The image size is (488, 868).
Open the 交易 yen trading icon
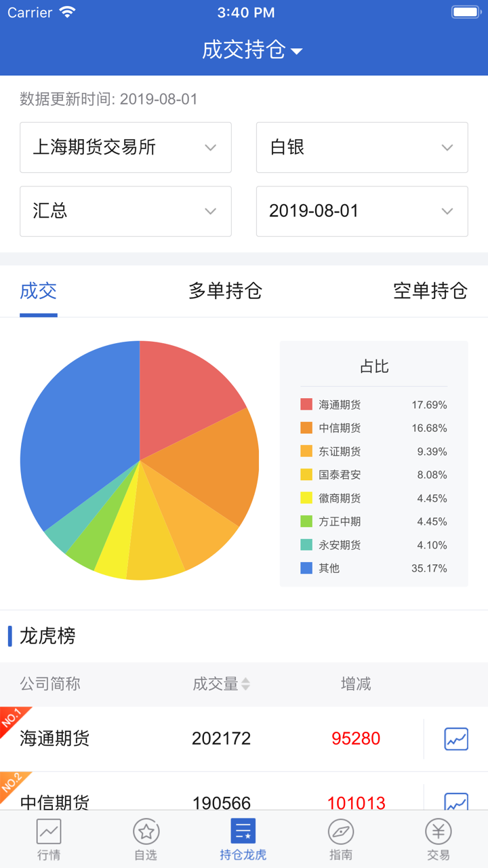[x=439, y=831]
